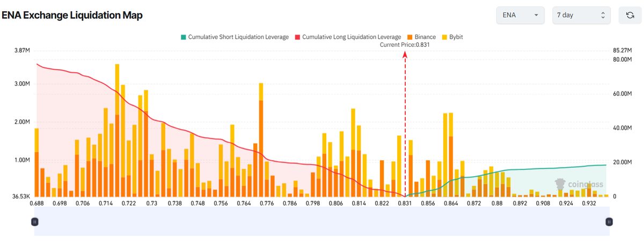The width and height of the screenshot is (644, 243).
Task: Click the tall bar near 0.776
Action: pos(261,140)
